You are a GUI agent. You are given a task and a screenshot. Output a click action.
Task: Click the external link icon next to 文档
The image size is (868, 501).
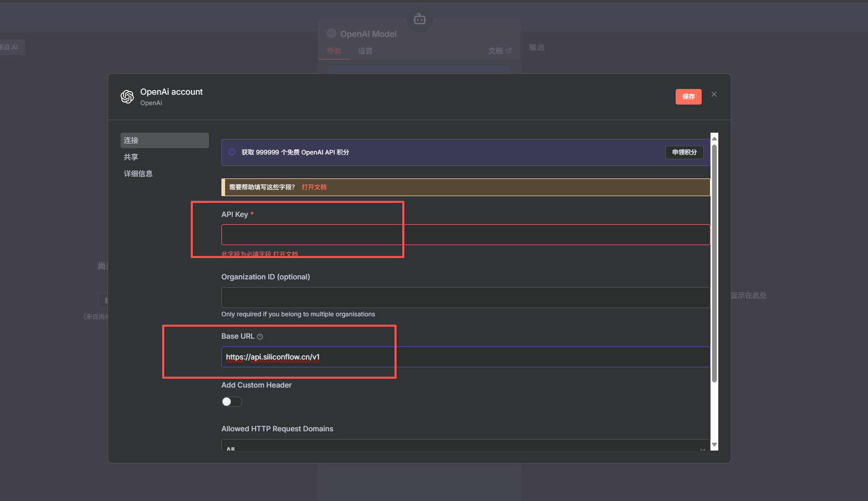click(509, 50)
